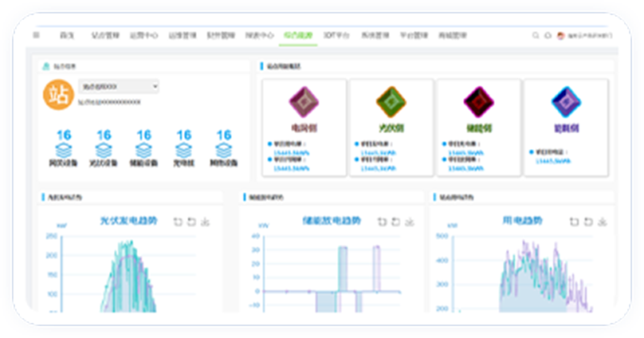Open the 运营中心 menu tab
The width and height of the screenshot is (644, 338).
pos(143,35)
